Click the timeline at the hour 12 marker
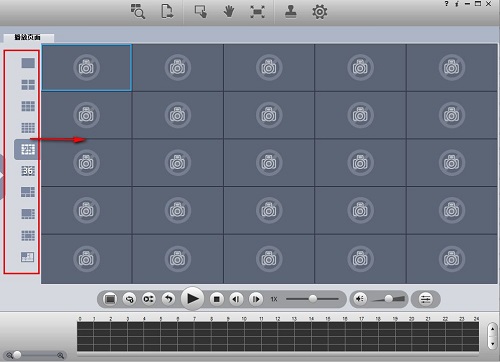This screenshot has height=362, width=500. coord(278,319)
